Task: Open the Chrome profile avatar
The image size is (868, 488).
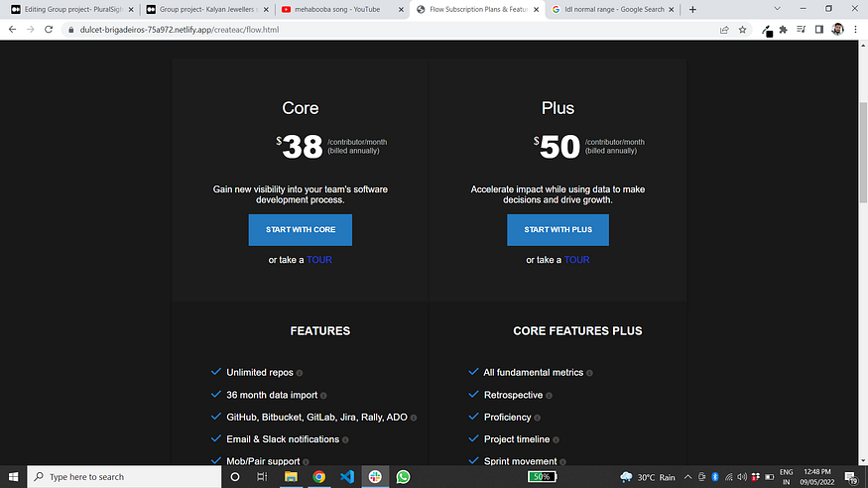Action: [x=837, y=30]
